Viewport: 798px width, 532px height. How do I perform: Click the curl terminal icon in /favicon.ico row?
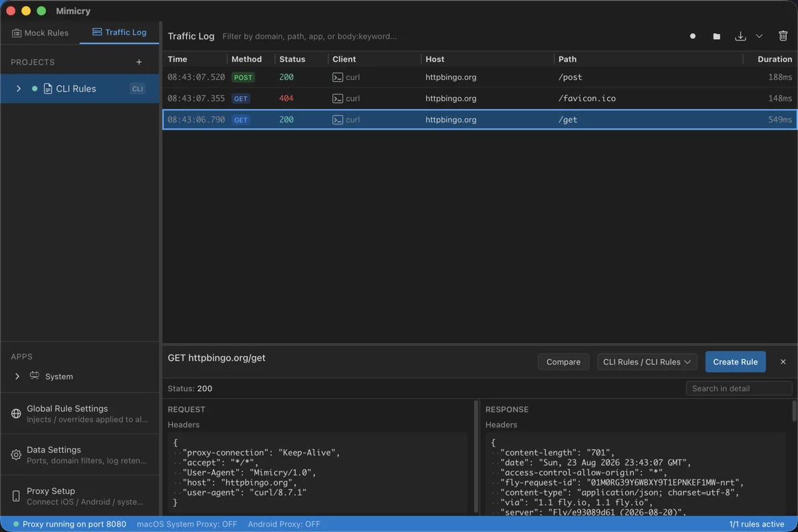click(x=338, y=98)
